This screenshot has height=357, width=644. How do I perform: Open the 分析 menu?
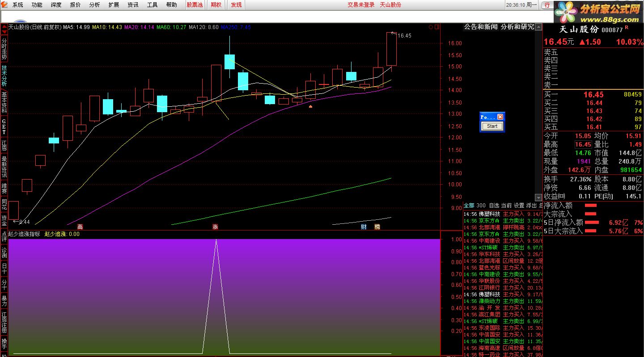(95, 5)
